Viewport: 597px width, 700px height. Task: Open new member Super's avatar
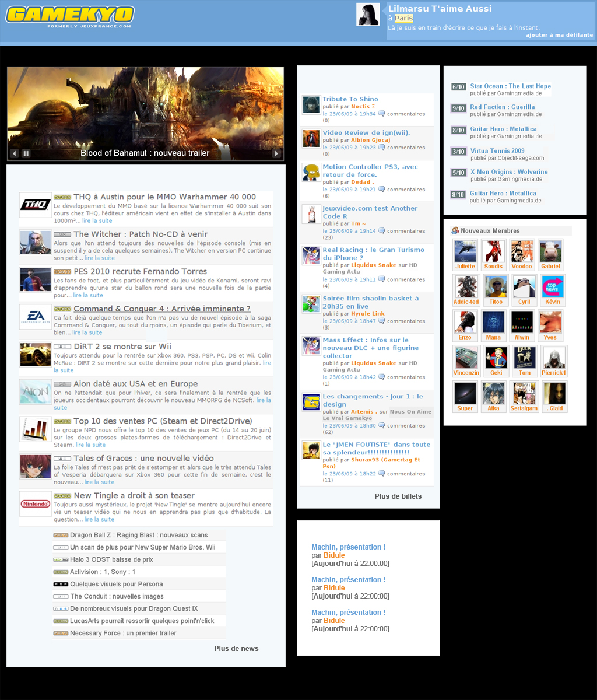pyautogui.click(x=465, y=394)
